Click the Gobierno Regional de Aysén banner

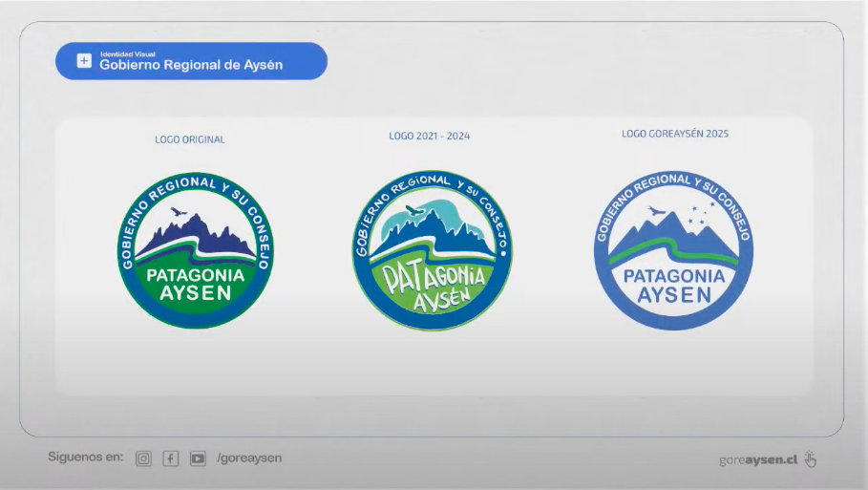192,61
